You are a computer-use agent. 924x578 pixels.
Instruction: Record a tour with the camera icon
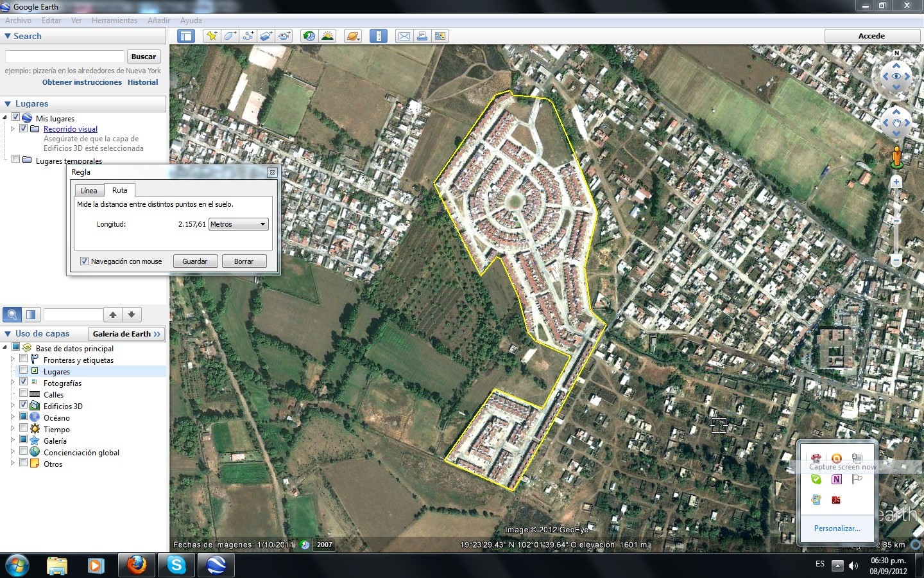coord(284,36)
